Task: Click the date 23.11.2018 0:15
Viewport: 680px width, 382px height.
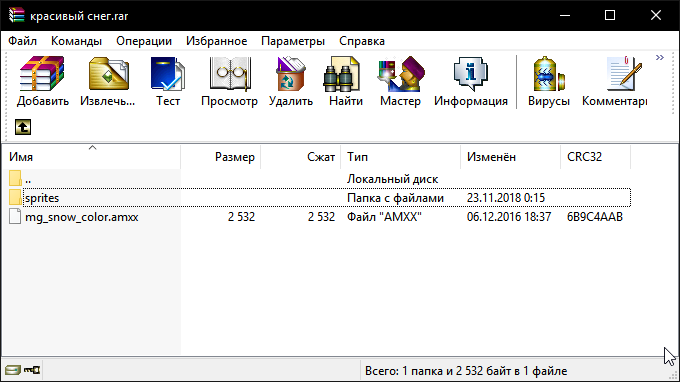Action: 506,198
